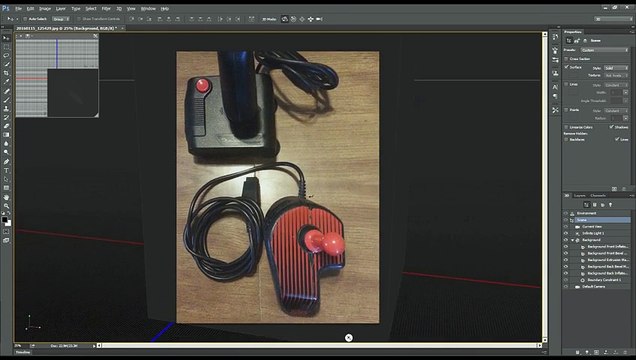Screen dimensions: 636x360
Task: Toggle the Shadows checkbox
Action: tap(611, 127)
